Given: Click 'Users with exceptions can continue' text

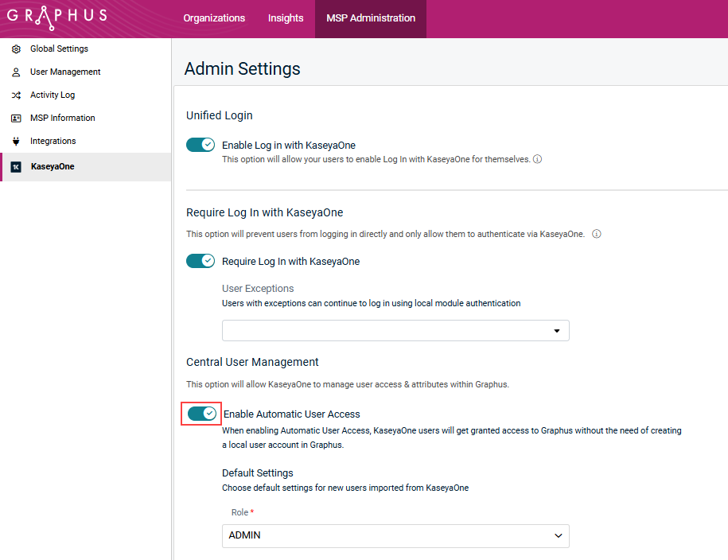Looking at the screenshot, I should pyautogui.click(x=371, y=303).
